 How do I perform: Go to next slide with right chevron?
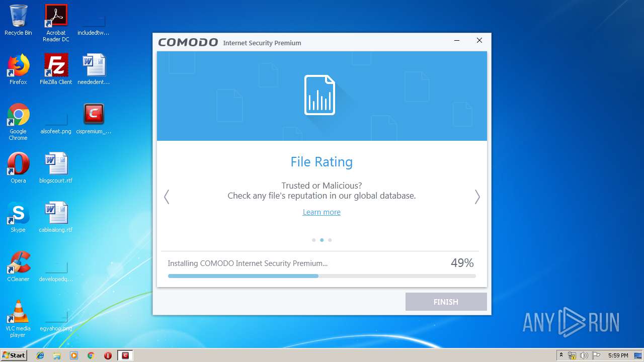477,197
